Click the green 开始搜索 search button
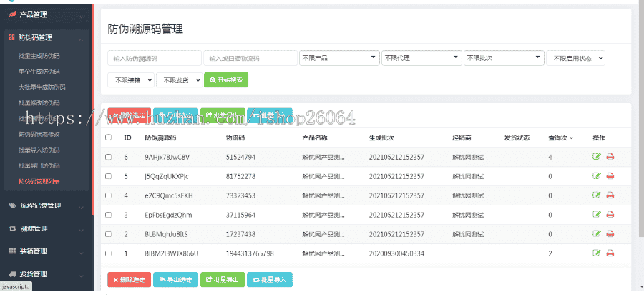 (226, 80)
